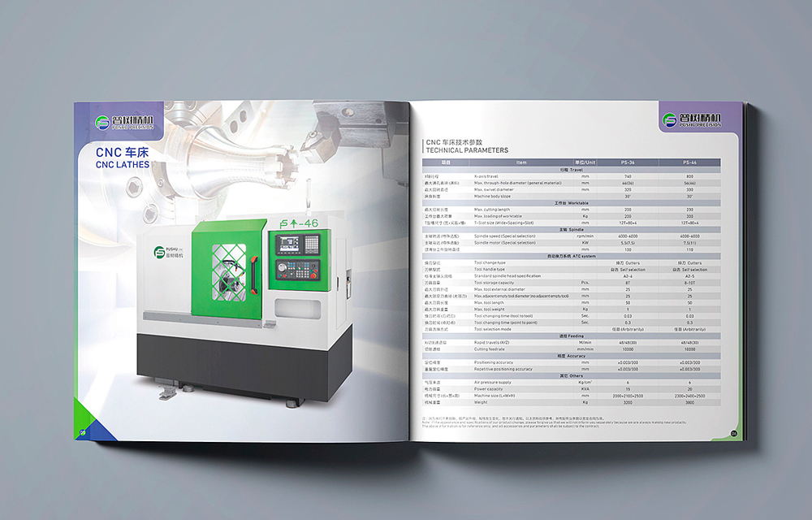This screenshot has width=812, height=520.
Task: Select the PS-36 column header
Action: (628, 162)
